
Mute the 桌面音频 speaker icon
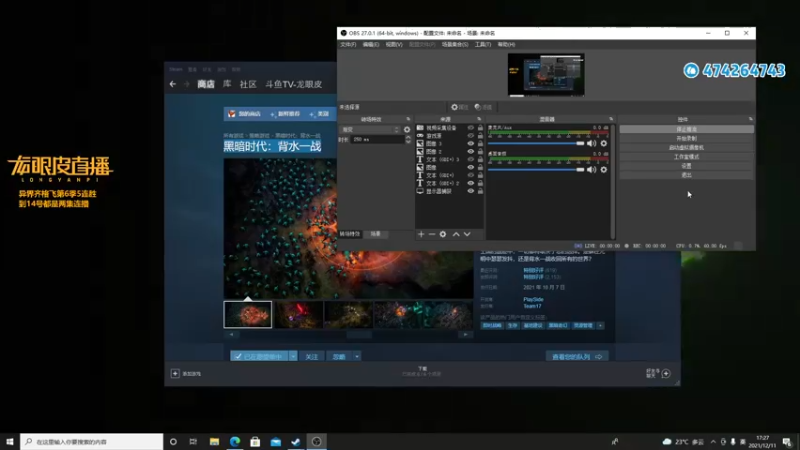591,169
